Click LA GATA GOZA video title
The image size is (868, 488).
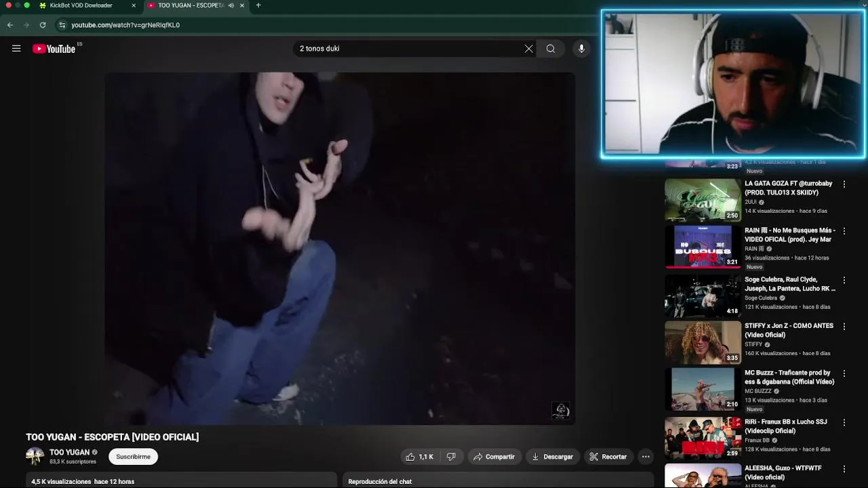[789, 188]
